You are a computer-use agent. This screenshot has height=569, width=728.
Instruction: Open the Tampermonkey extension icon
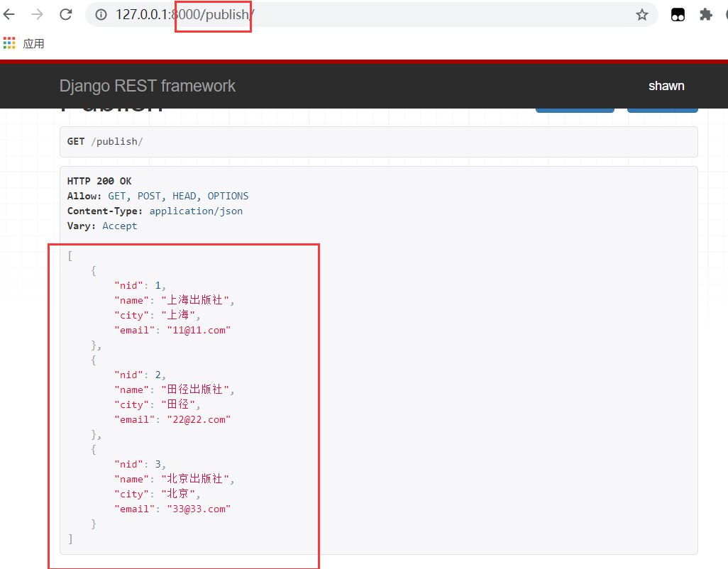pos(678,15)
